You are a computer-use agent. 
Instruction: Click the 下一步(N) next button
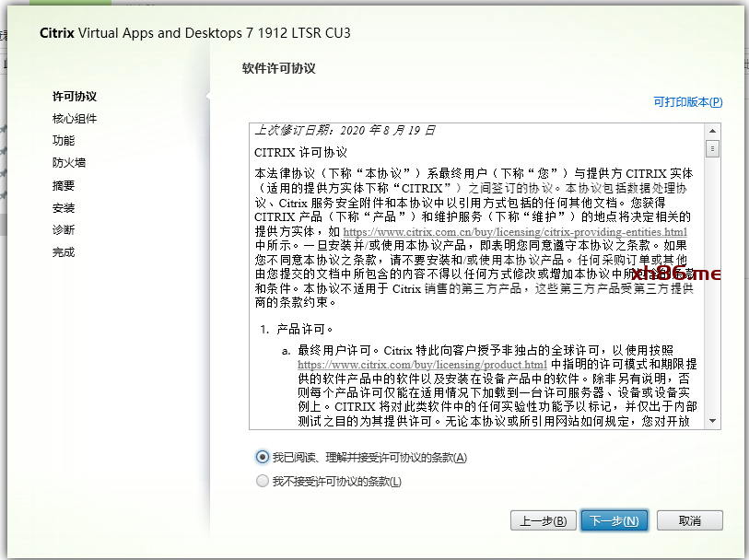click(x=614, y=520)
